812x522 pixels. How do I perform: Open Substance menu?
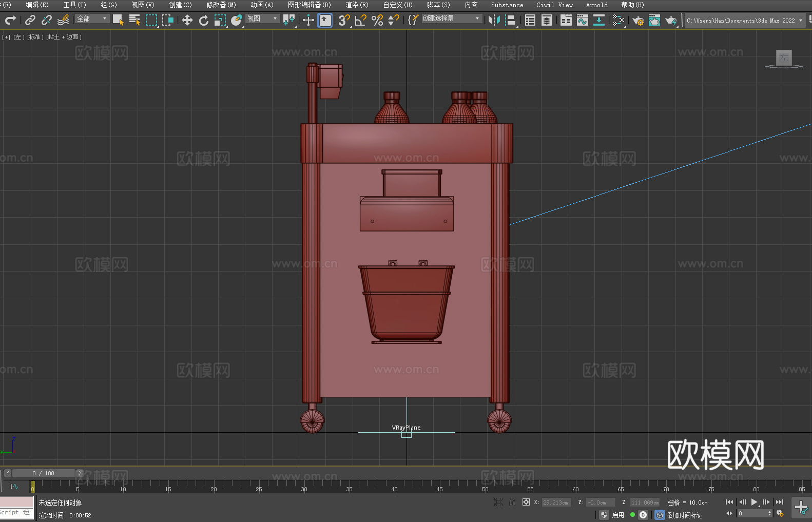tap(507, 5)
